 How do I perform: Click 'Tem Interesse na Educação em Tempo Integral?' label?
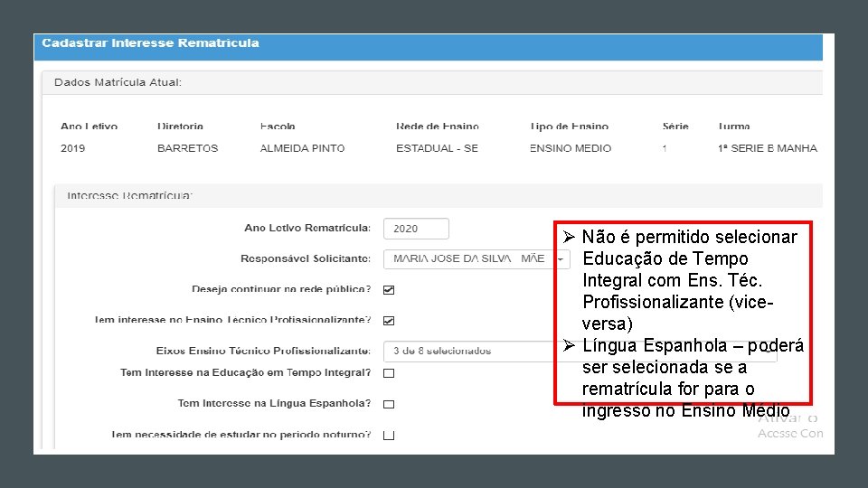click(x=245, y=372)
